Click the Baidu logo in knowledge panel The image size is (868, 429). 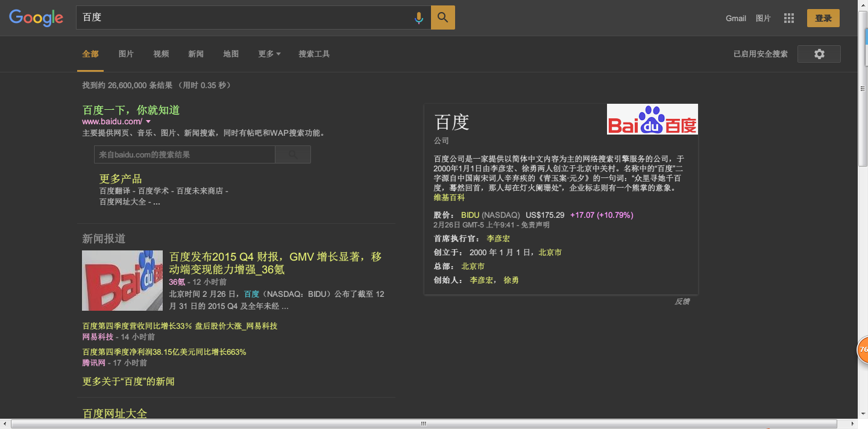point(652,119)
